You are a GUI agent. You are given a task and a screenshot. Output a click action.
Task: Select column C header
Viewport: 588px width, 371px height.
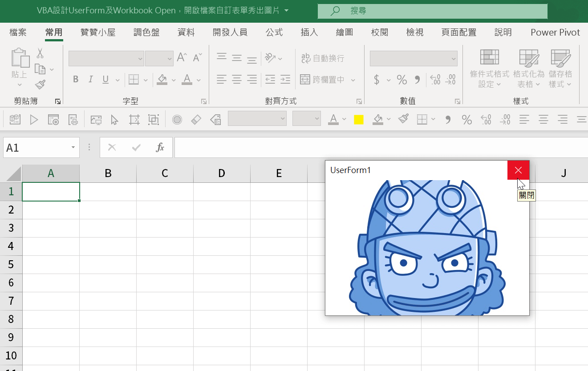(165, 173)
